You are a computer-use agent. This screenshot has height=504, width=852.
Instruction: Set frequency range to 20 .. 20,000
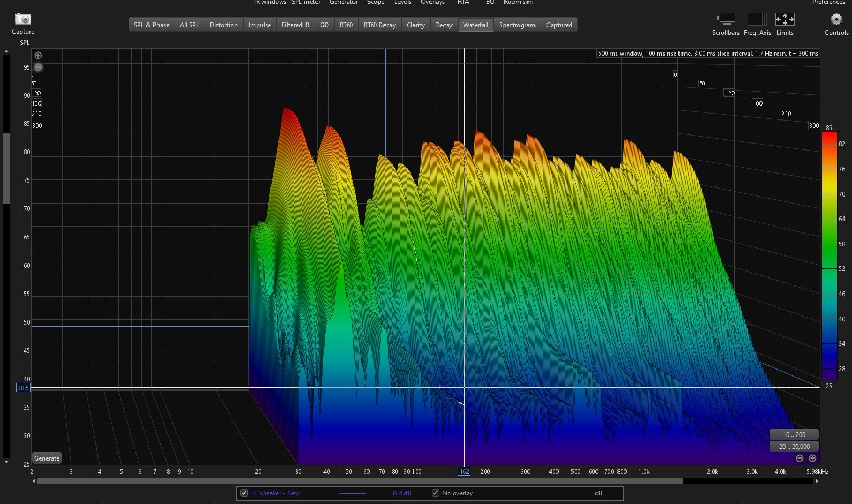pyautogui.click(x=794, y=446)
